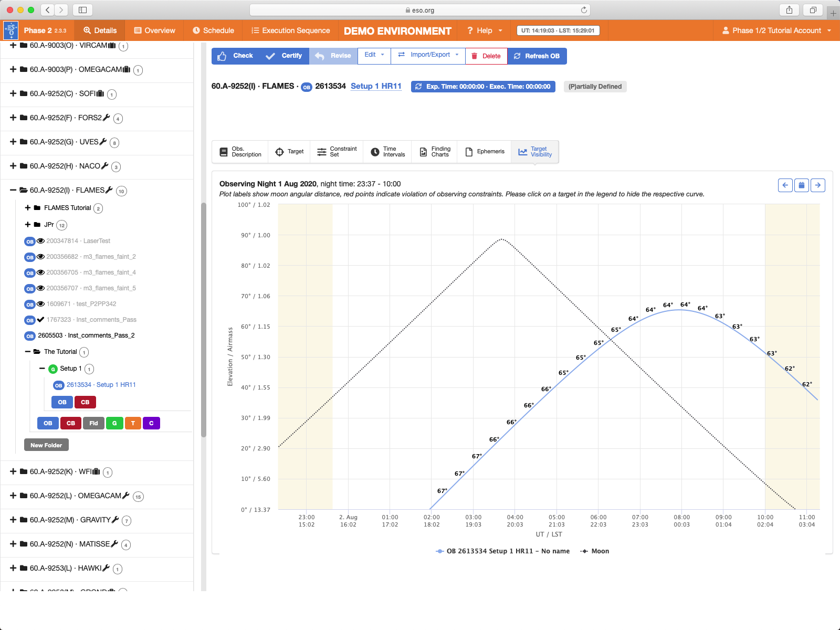Click Safari share icon

(789, 10)
